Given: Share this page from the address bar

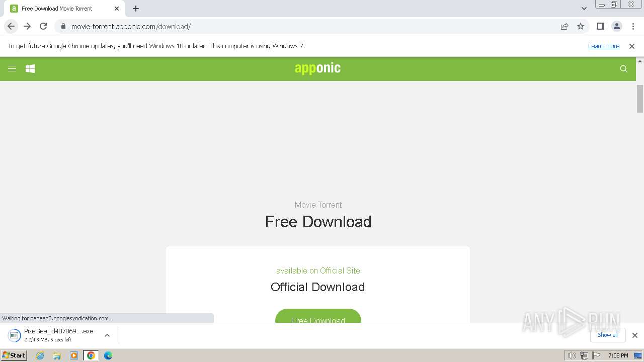Looking at the screenshot, I should click(565, 26).
